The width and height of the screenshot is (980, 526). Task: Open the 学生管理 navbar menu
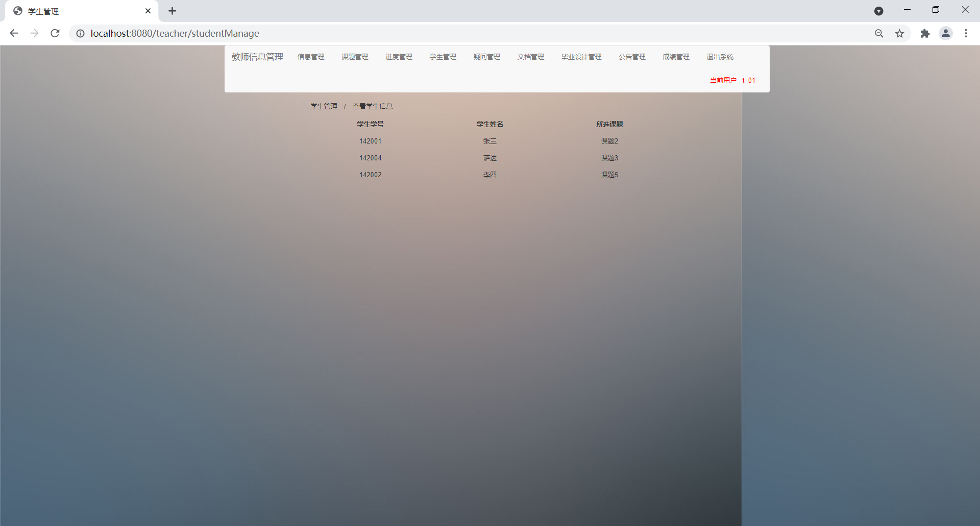click(x=443, y=57)
